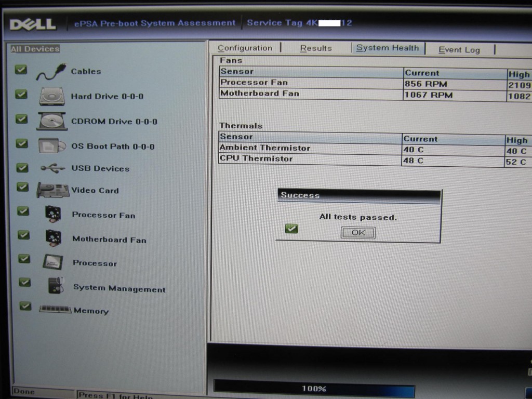Toggle the checkbox beside Video Card
Image resolution: width=532 pixels, height=399 pixels.
click(x=22, y=187)
